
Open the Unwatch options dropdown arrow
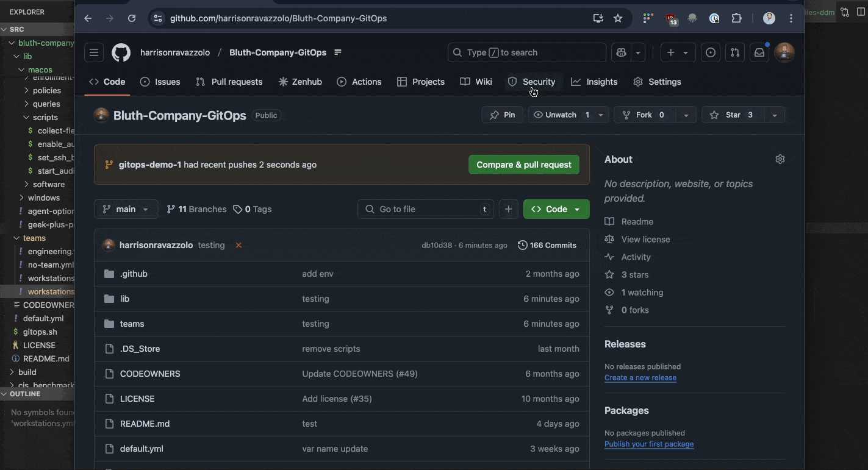click(601, 115)
